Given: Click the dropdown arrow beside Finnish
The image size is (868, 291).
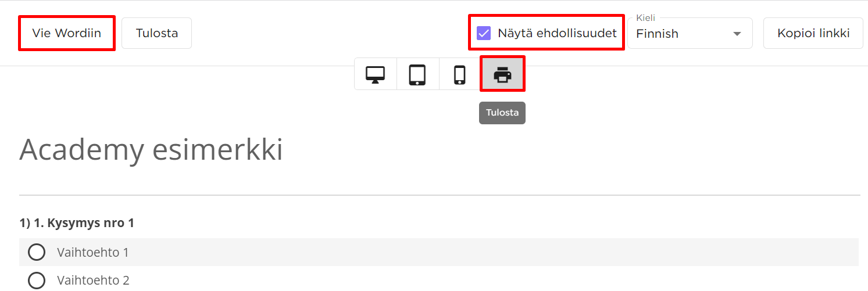Looking at the screenshot, I should tap(737, 34).
